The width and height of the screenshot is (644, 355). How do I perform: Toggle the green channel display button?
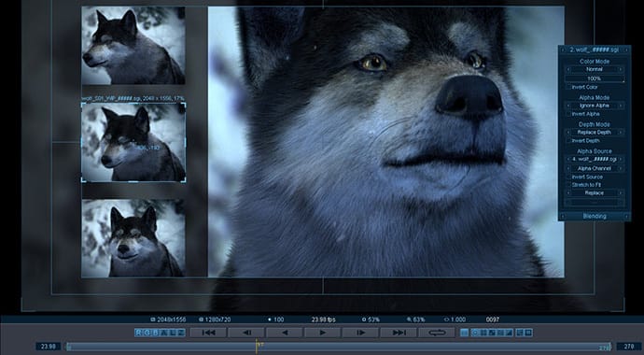point(147,333)
